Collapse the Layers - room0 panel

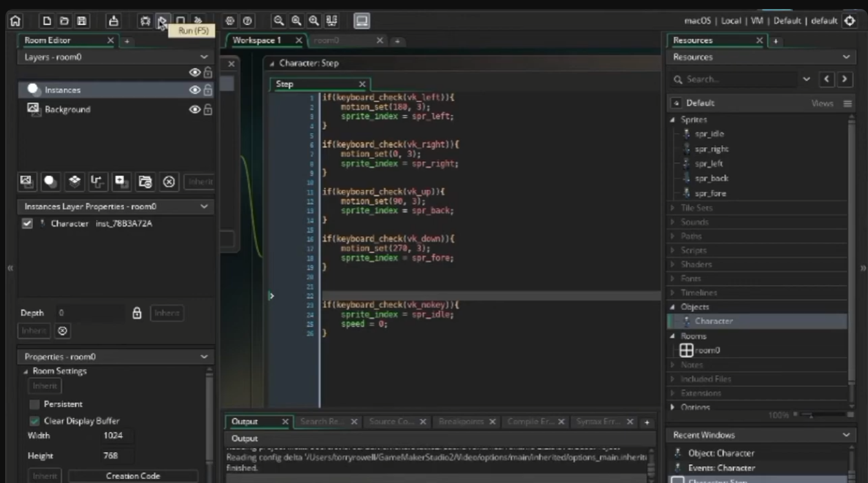coord(204,57)
